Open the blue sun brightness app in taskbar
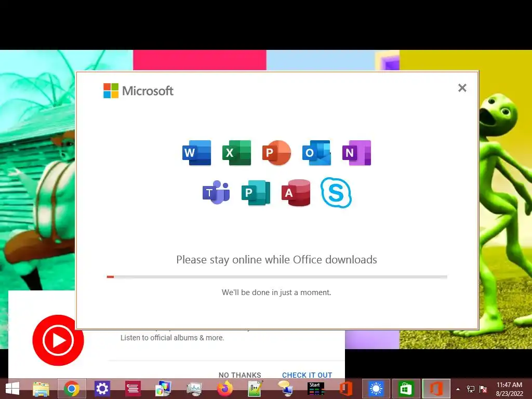 point(376,389)
